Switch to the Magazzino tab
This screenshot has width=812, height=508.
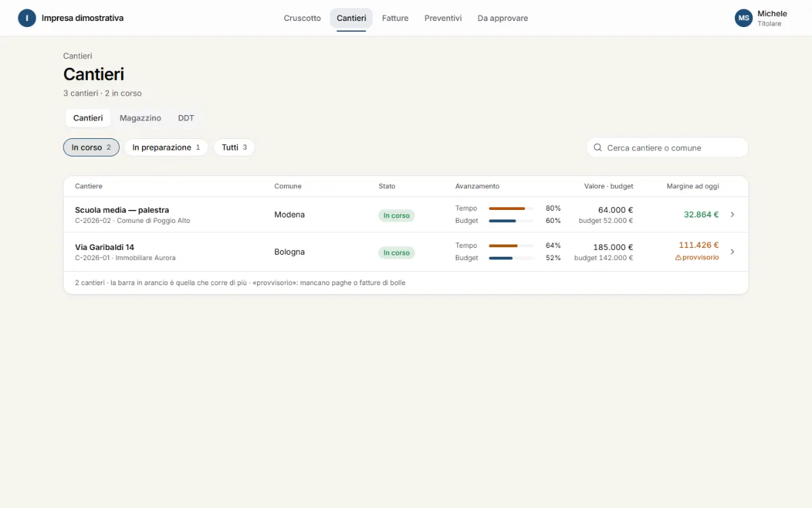pyautogui.click(x=140, y=118)
